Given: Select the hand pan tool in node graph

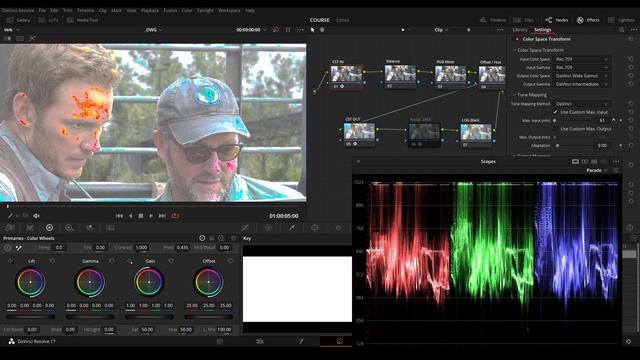Looking at the screenshot, I should 322,30.
